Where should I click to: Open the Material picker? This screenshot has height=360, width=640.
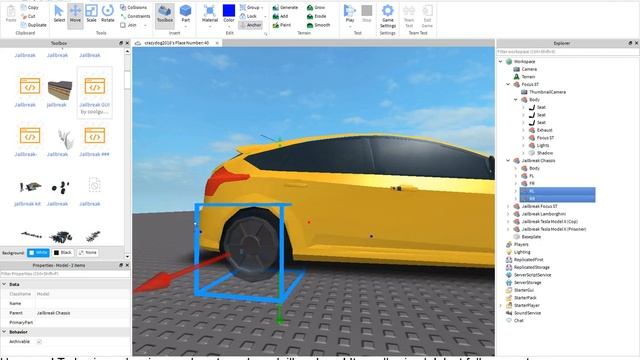(209, 13)
